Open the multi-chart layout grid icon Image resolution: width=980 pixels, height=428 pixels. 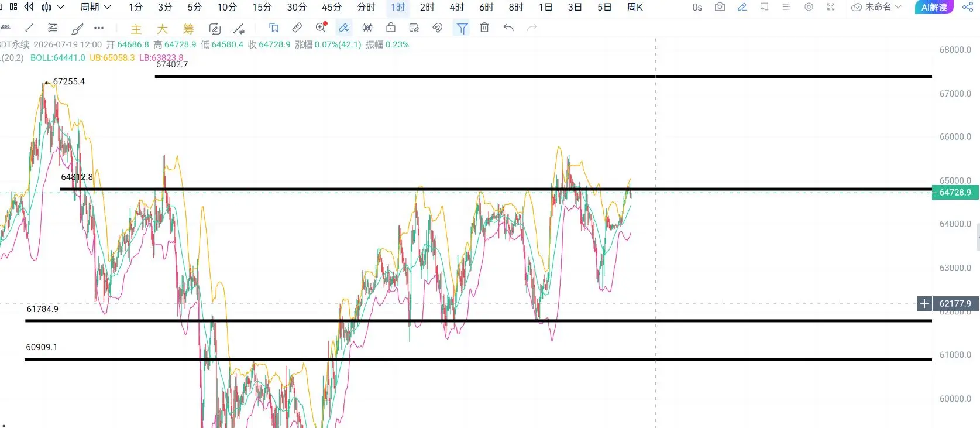click(x=13, y=7)
